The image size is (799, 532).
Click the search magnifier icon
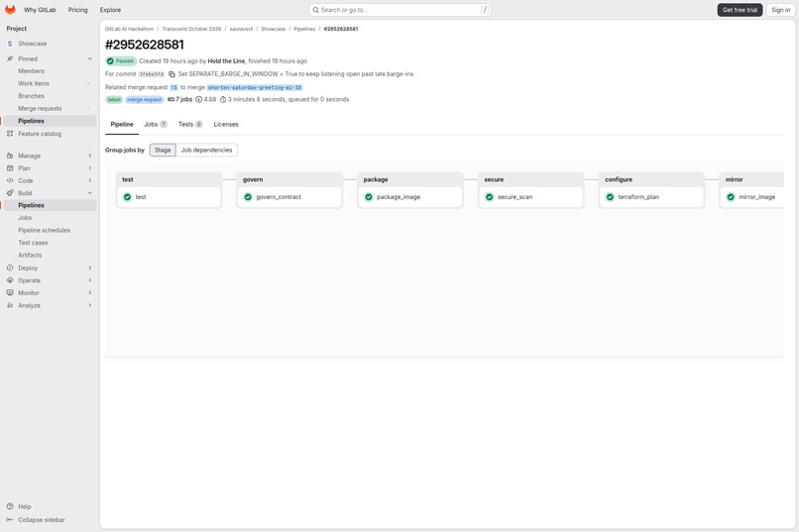316,10
